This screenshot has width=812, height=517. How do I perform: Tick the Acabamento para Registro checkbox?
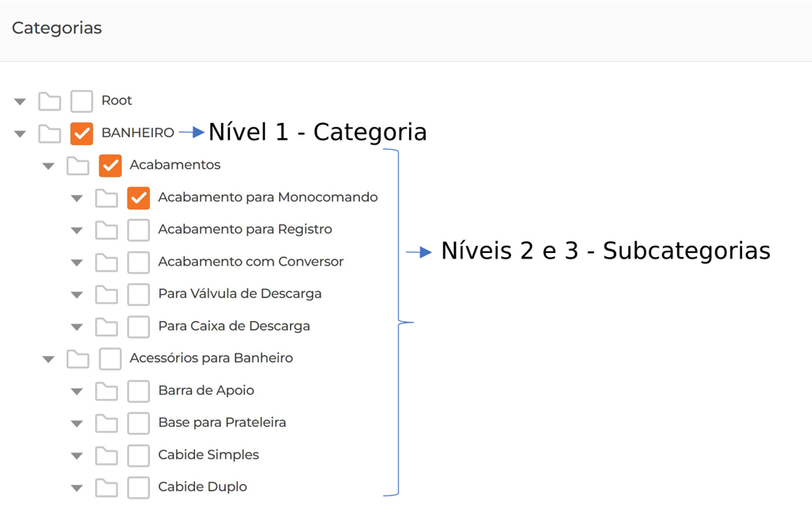click(x=139, y=230)
